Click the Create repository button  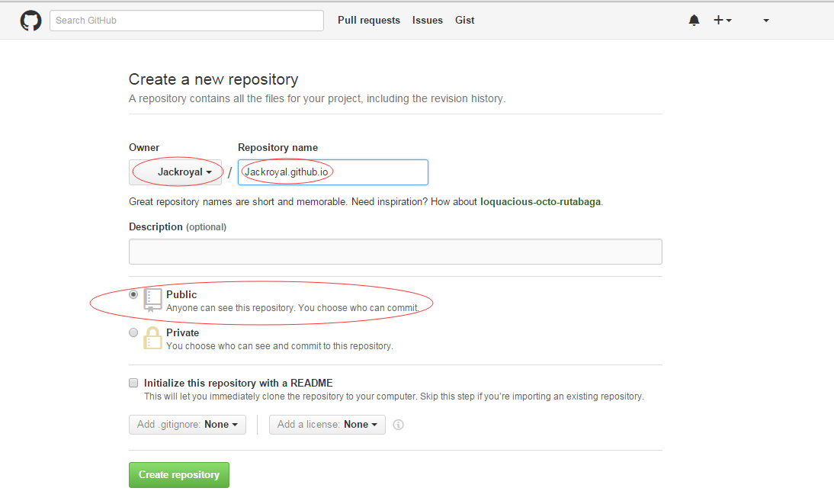pyautogui.click(x=178, y=475)
